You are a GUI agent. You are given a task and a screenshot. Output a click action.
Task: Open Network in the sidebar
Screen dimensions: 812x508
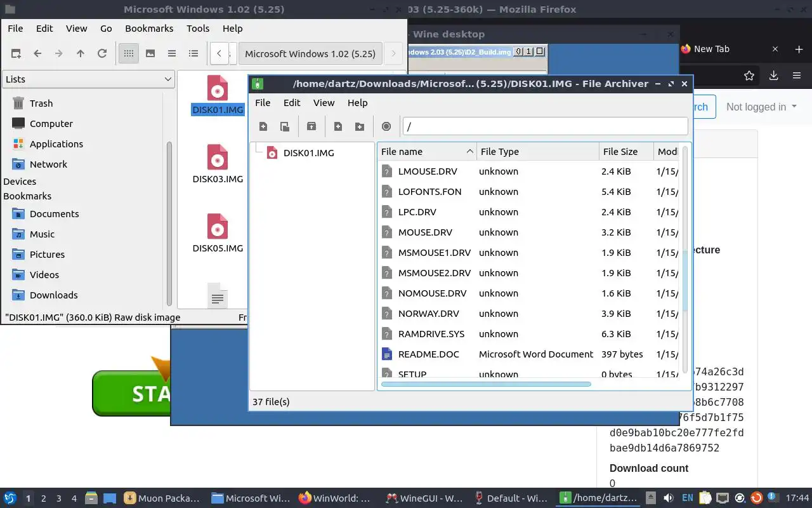pyautogui.click(x=48, y=164)
